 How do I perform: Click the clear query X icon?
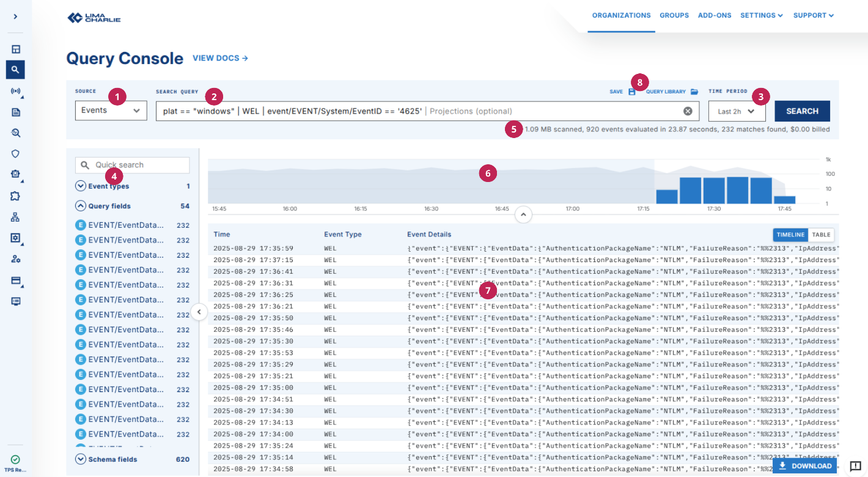[688, 111]
